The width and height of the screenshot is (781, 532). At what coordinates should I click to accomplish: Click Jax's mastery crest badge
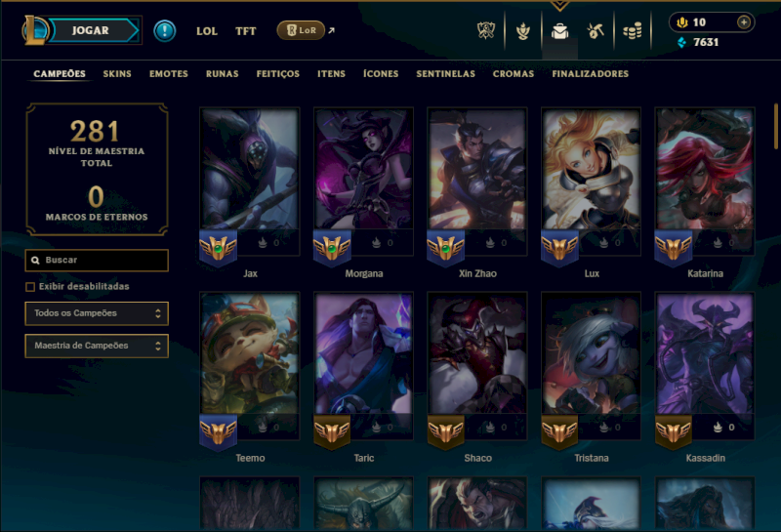(218, 248)
